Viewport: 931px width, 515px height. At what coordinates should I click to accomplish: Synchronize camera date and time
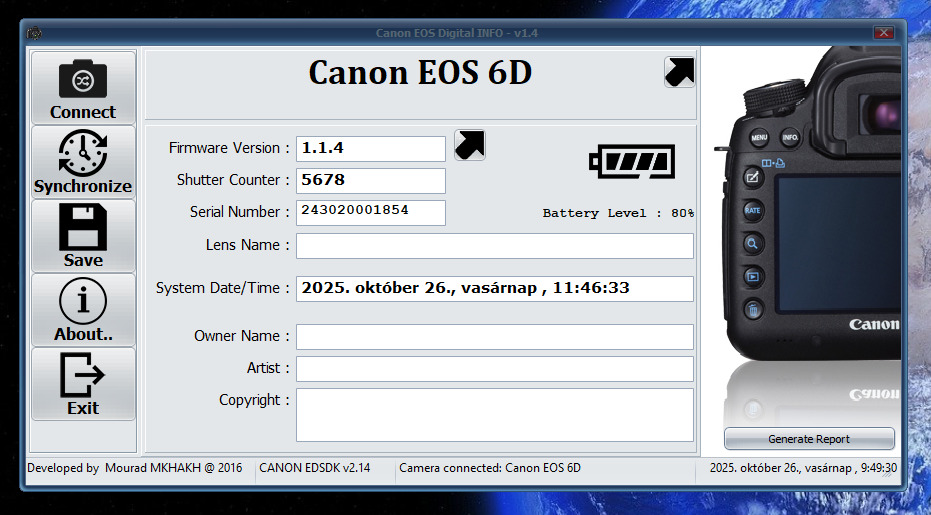(83, 162)
